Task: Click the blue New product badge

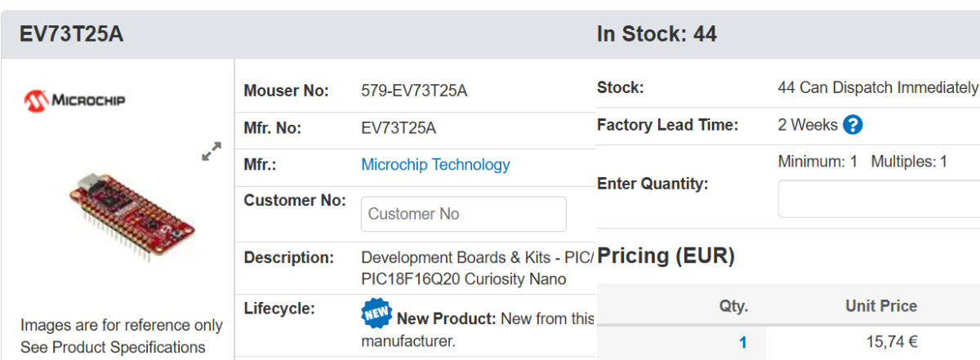Action: [x=376, y=313]
